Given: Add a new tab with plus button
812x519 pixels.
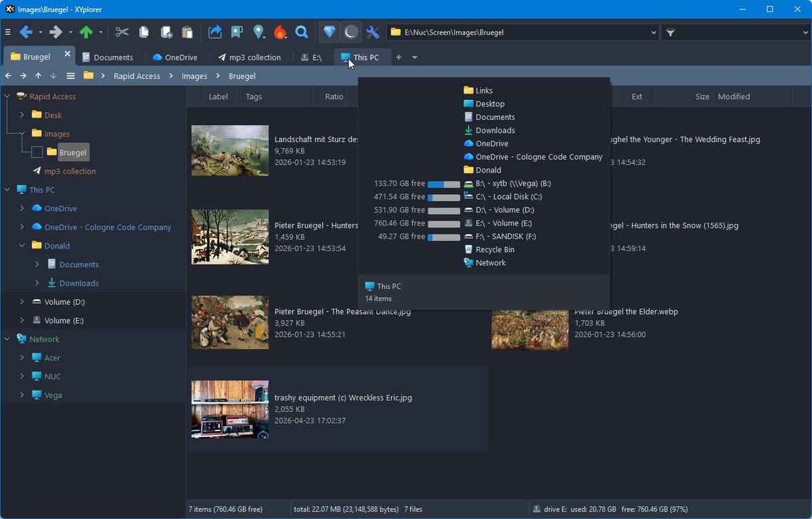Looking at the screenshot, I should pos(399,58).
